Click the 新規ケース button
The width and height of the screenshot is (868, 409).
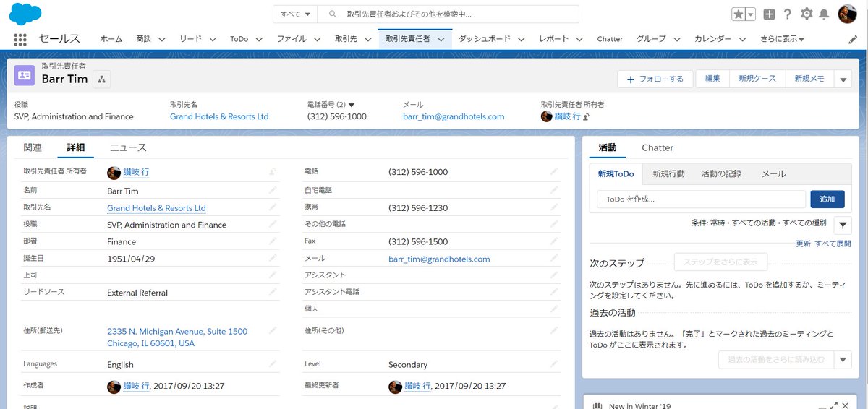(x=757, y=79)
